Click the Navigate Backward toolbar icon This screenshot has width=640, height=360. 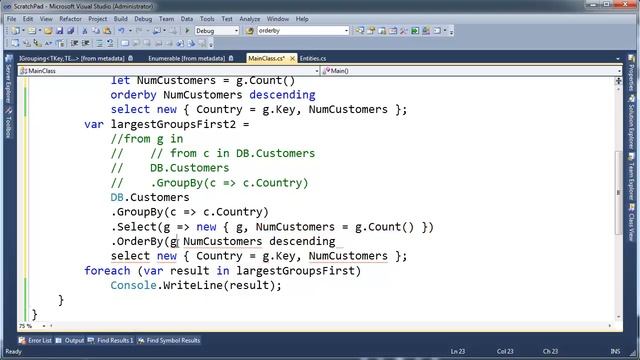point(157,31)
